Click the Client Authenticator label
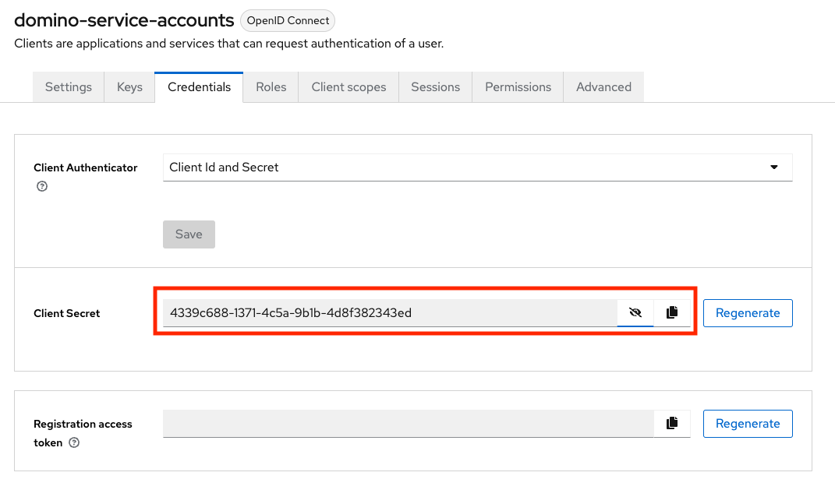The height and width of the screenshot is (504, 835). point(86,167)
